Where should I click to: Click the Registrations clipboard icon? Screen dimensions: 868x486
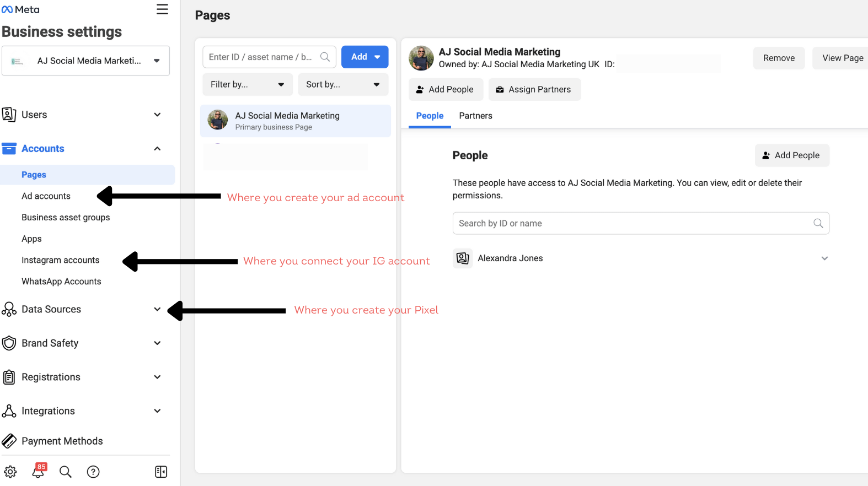click(9, 377)
